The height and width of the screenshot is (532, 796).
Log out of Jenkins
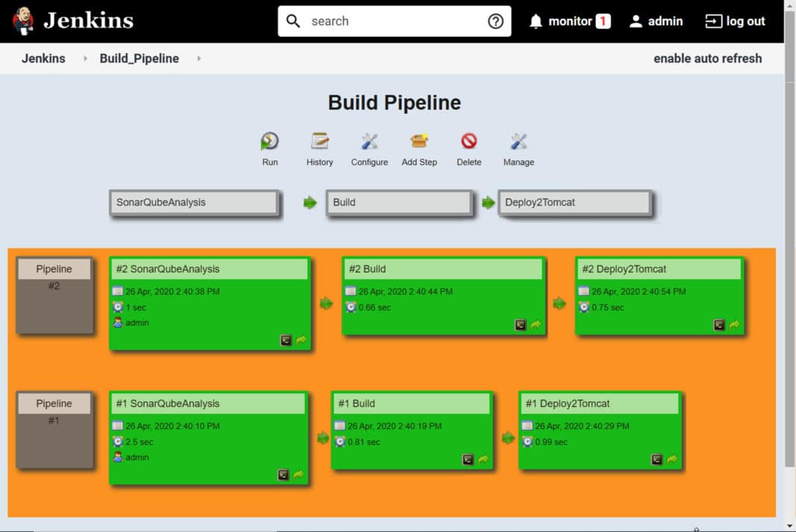pos(735,21)
